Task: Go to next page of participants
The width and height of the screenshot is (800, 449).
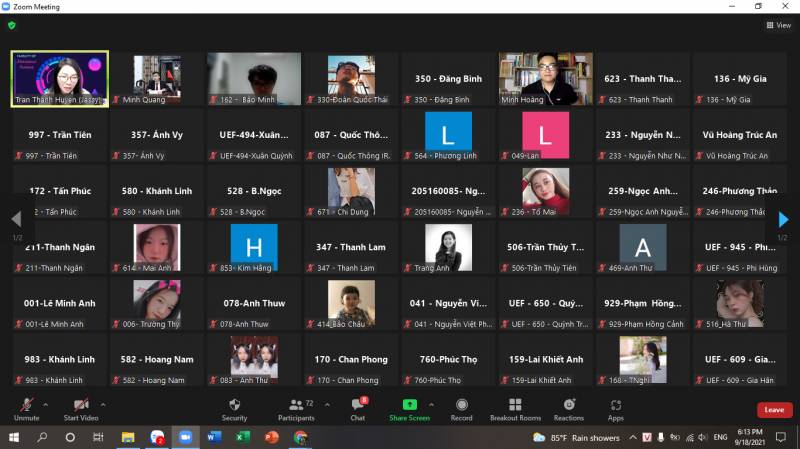Action: pyautogui.click(x=783, y=220)
